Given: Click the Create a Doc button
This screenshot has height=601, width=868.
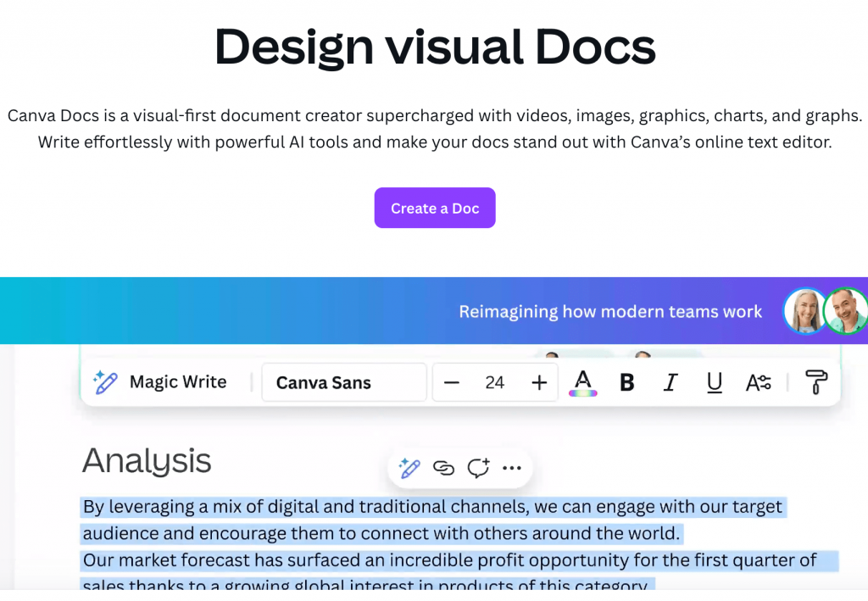Looking at the screenshot, I should click(434, 208).
